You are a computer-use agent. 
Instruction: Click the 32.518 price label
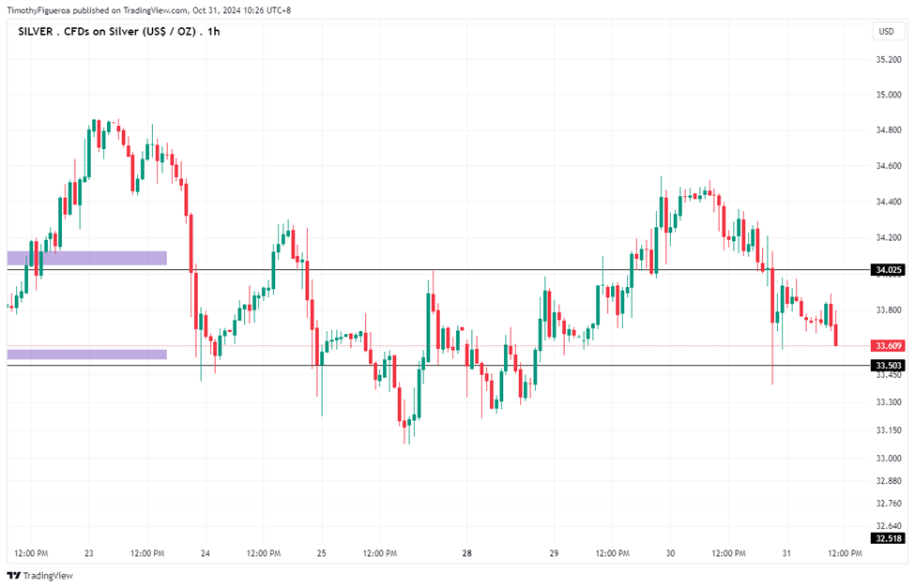click(x=888, y=538)
